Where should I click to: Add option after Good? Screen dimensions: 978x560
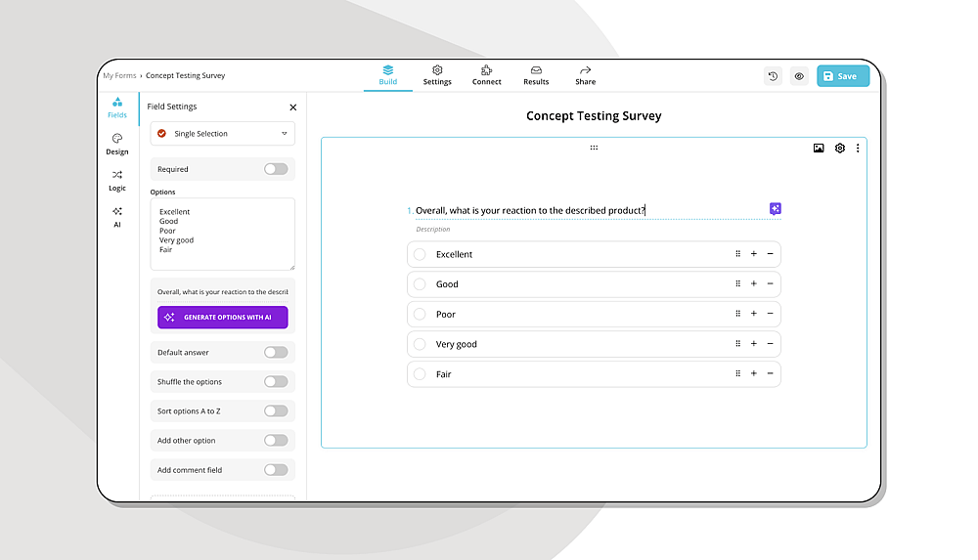pyautogui.click(x=753, y=283)
